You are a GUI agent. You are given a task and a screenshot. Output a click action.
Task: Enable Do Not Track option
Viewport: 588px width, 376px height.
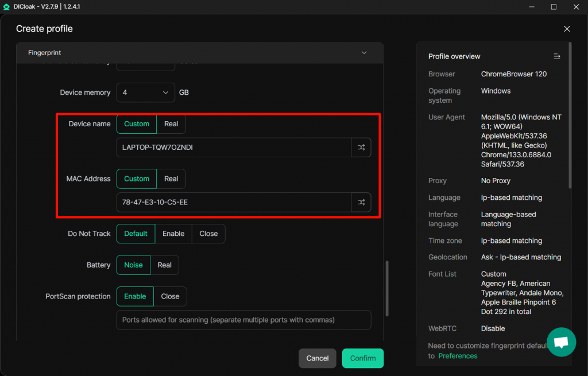point(173,234)
